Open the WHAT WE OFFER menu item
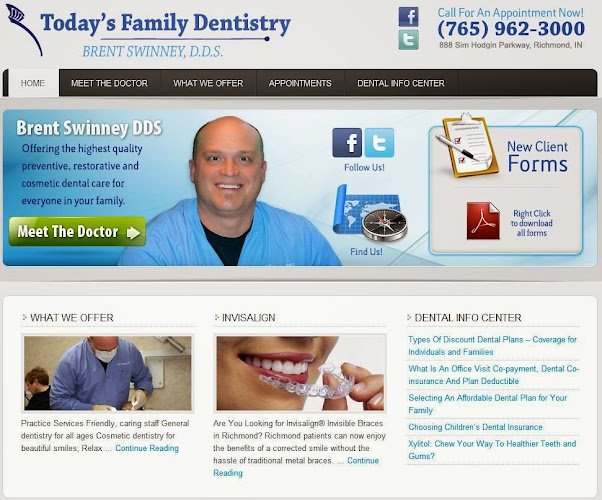This screenshot has width=602, height=500. [208, 83]
